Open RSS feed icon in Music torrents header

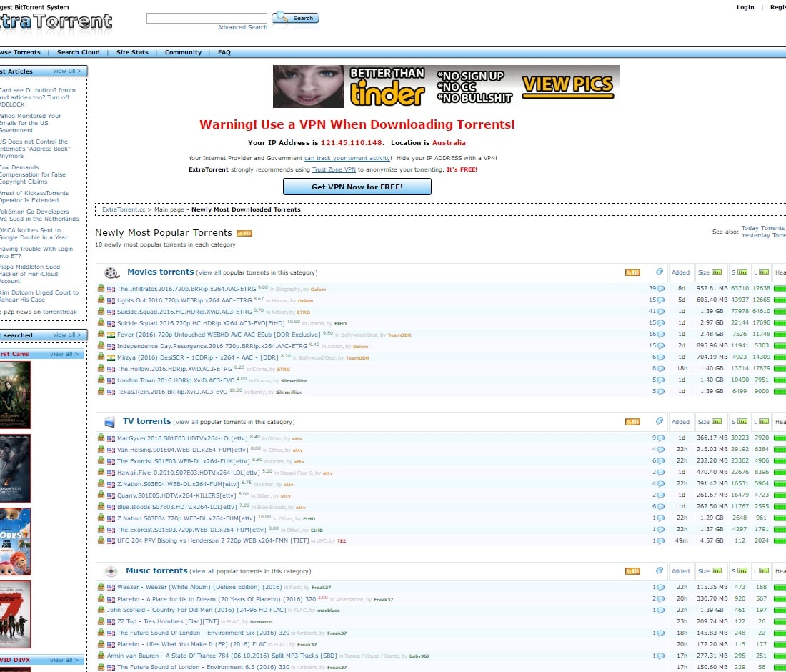click(632, 571)
